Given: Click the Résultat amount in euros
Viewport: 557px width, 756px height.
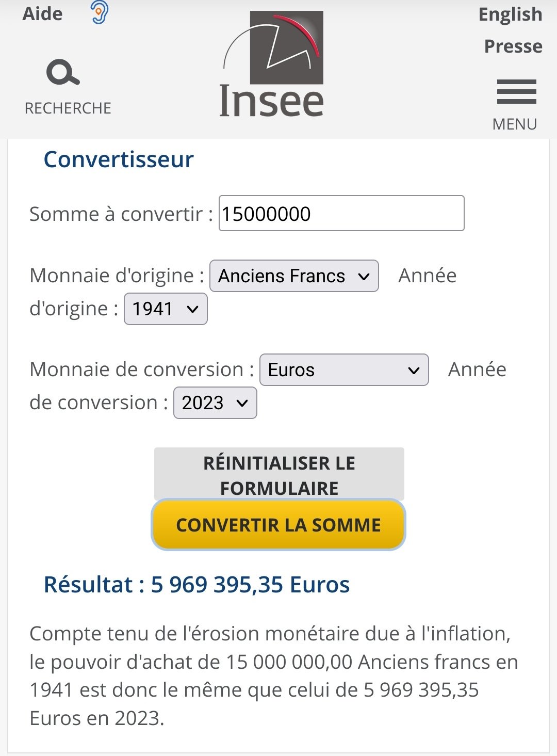Looking at the screenshot, I should (x=250, y=585).
